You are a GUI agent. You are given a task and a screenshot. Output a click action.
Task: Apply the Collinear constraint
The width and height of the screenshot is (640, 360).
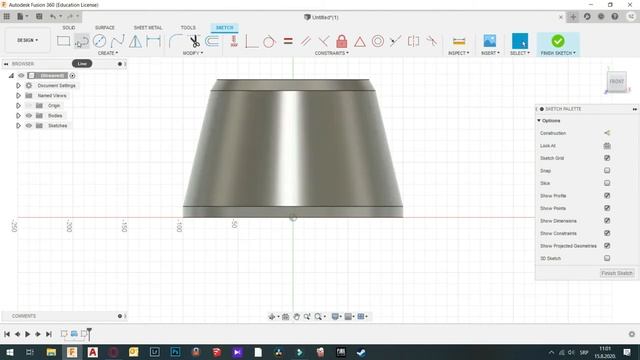[395, 41]
